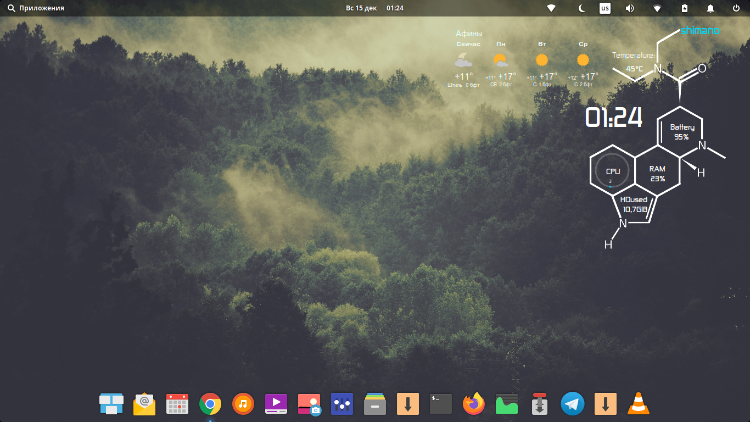
Task: Click the 'us' keyboard layout indicator
Action: coord(604,8)
